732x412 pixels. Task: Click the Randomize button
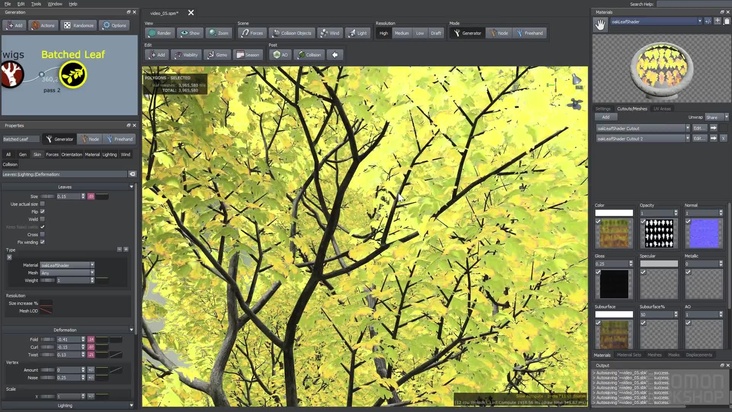click(x=78, y=25)
